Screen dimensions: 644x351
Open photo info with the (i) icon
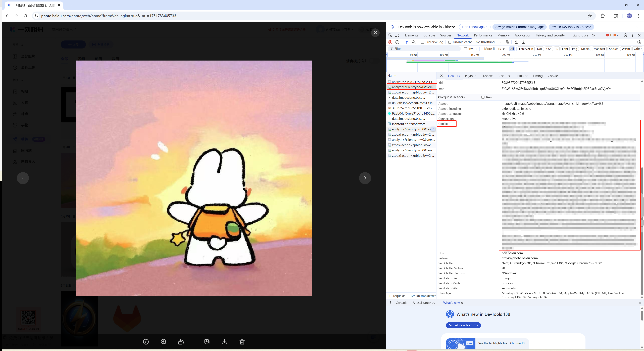(146, 342)
